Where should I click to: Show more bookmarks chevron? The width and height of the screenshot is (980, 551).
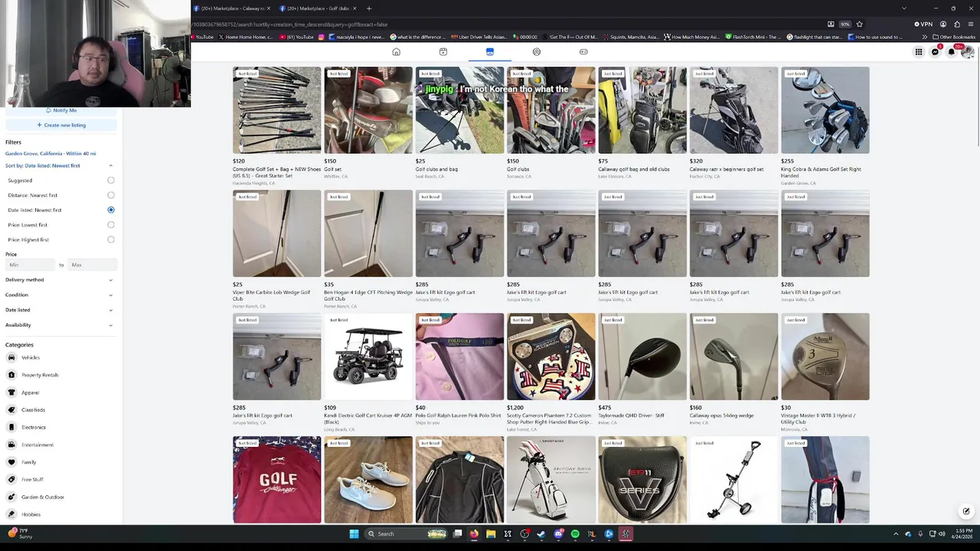(924, 37)
